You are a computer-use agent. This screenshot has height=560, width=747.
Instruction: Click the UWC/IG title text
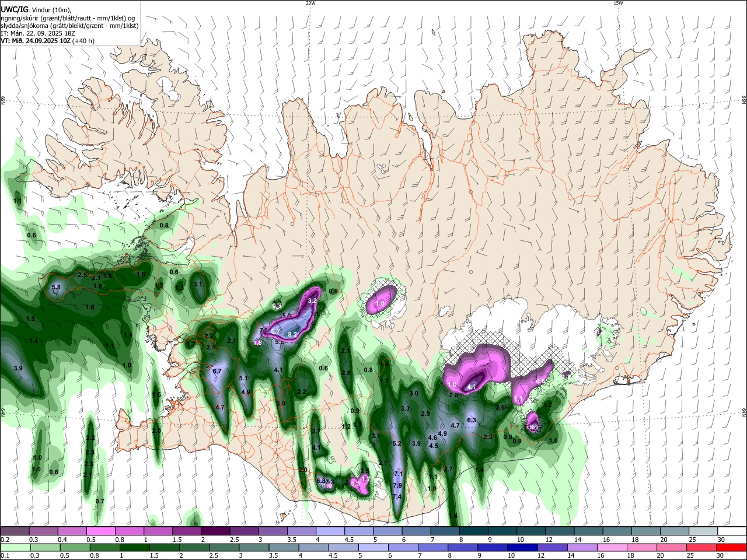tap(14, 10)
